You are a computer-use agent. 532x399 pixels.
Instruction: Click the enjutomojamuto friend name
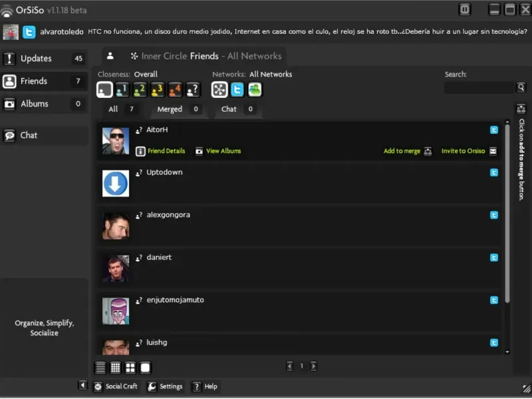point(176,301)
